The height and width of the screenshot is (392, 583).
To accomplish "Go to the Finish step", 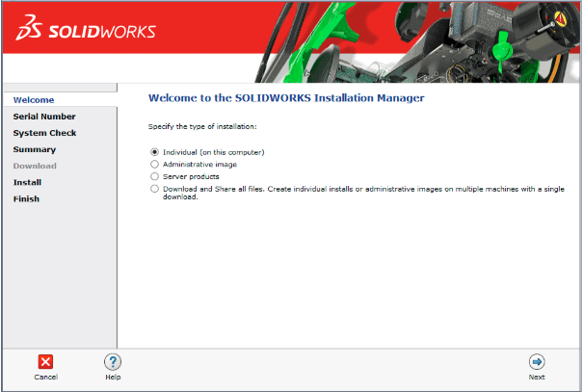I will click(26, 198).
